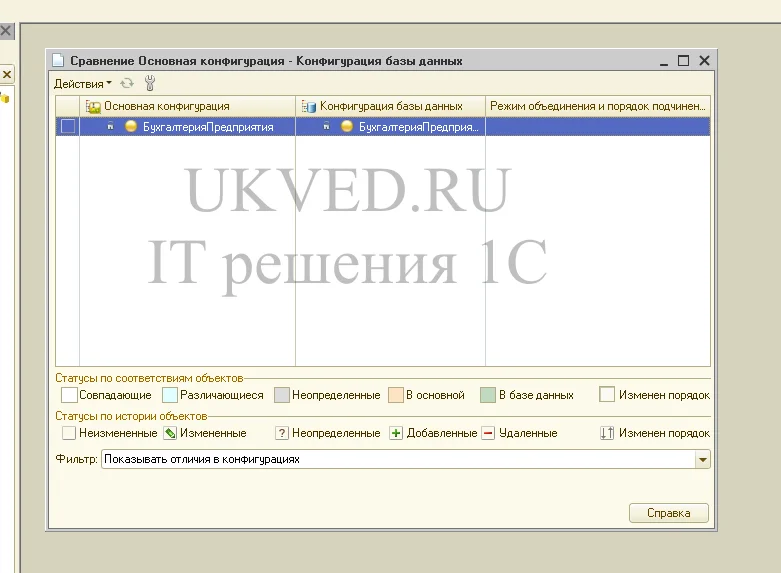Click the Основная конфигурация header icon
Screen dimensions: 781x573
click(93, 107)
